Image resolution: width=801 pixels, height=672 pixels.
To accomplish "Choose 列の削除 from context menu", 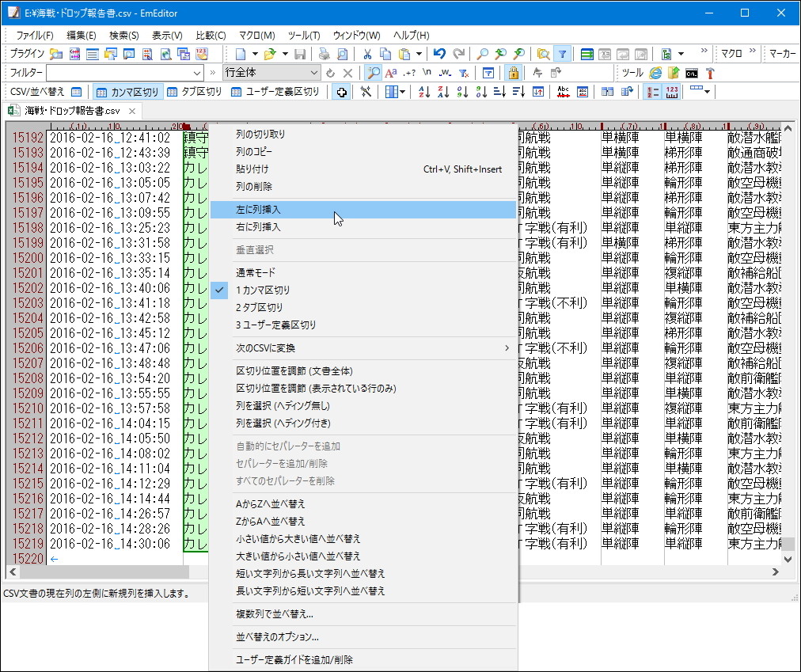I will [363, 187].
